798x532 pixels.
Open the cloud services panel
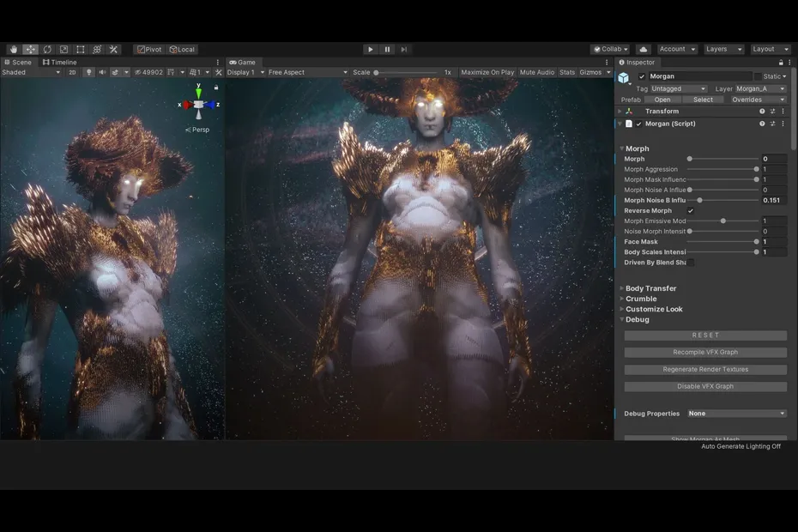tap(644, 50)
